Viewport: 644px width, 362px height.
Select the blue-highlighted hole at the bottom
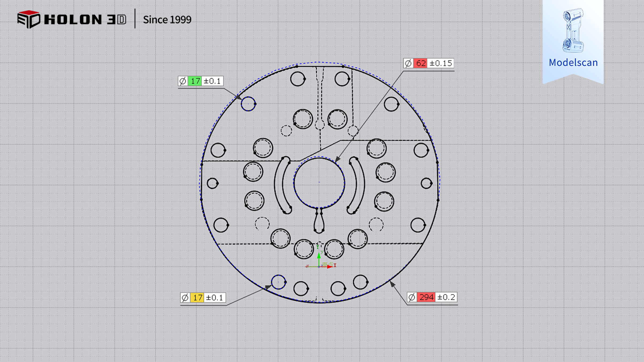click(x=278, y=282)
